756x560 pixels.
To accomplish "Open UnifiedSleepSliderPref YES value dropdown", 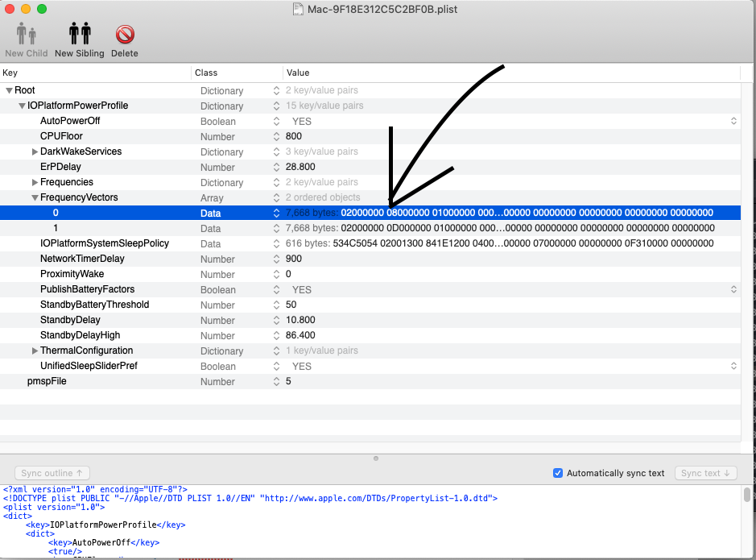I will tap(733, 366).
